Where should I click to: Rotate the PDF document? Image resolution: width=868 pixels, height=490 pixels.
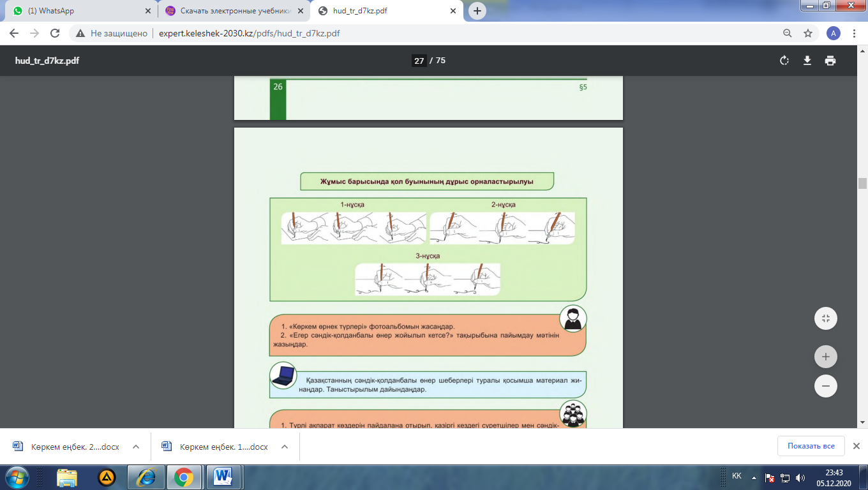(784, 61)
